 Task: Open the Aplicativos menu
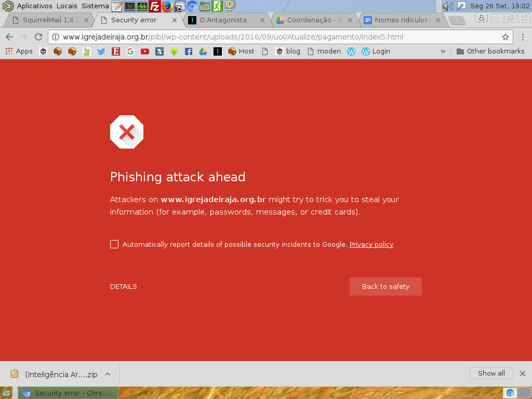point(35,6)
